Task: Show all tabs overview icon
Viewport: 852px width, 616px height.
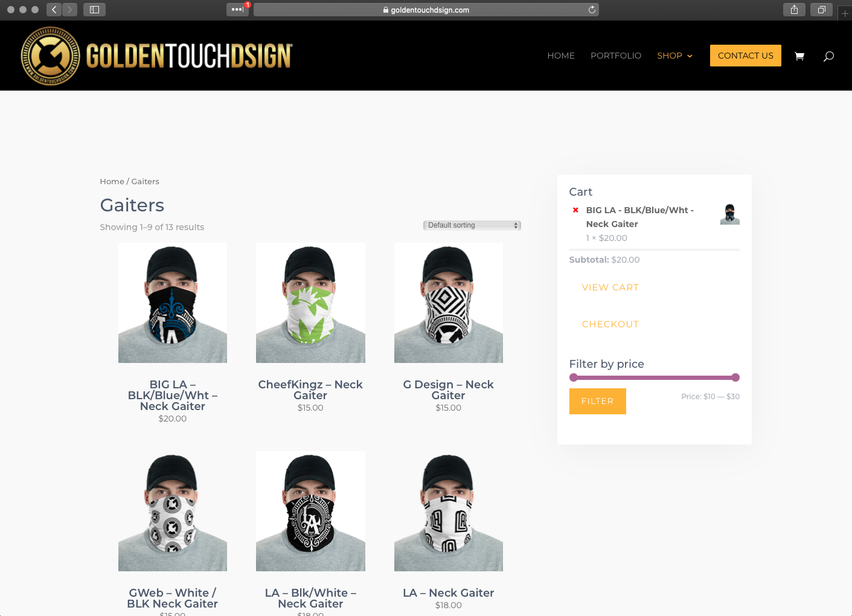Action: click(821, 10)
